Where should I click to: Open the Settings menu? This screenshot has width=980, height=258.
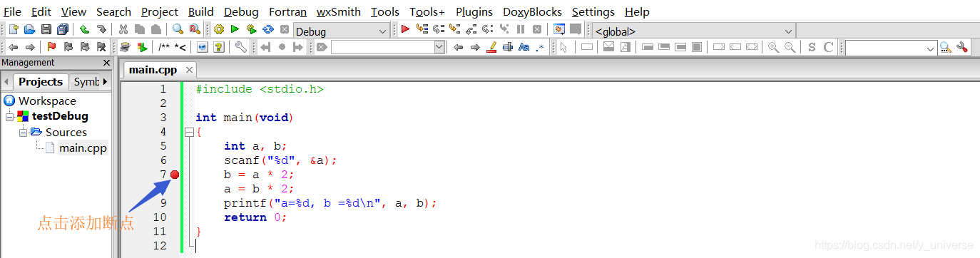coord(593,11)
